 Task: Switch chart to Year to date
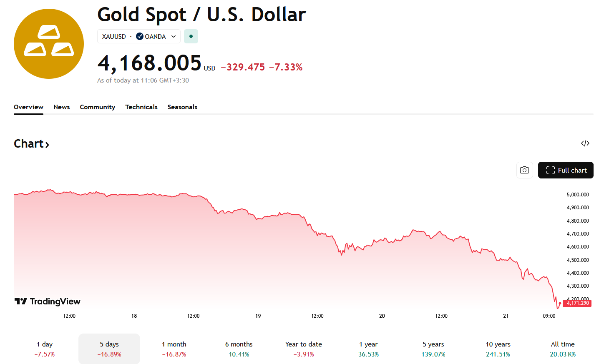point(304,349)
